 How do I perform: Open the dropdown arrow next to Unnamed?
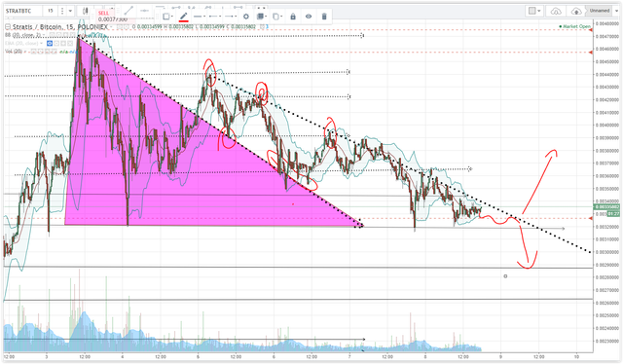[x=615, y=11]
